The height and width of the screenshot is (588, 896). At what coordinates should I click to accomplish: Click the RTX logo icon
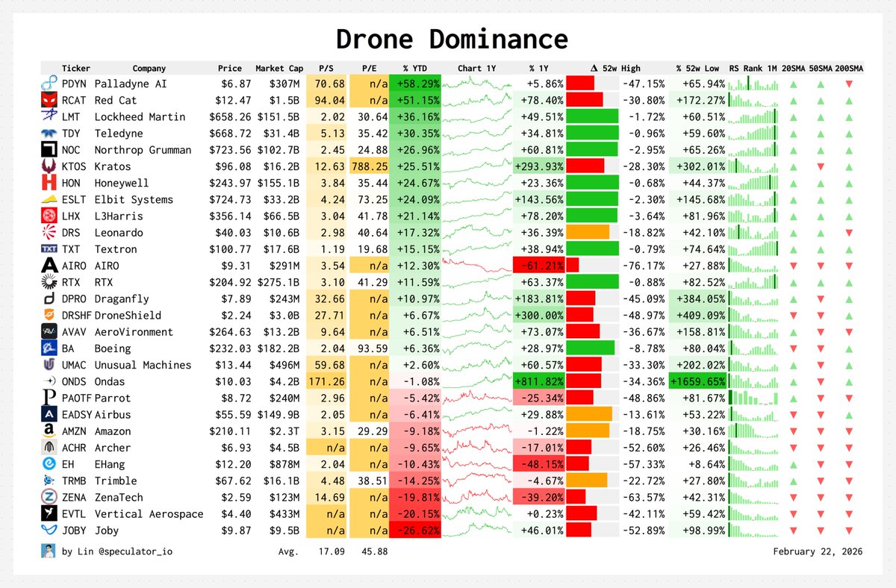[x=49, y=282]
